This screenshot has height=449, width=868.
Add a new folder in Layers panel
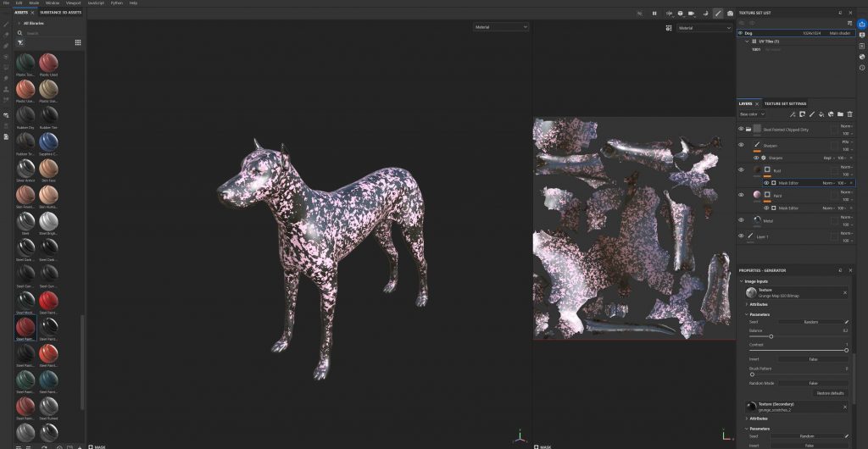[x=840, y=114]
